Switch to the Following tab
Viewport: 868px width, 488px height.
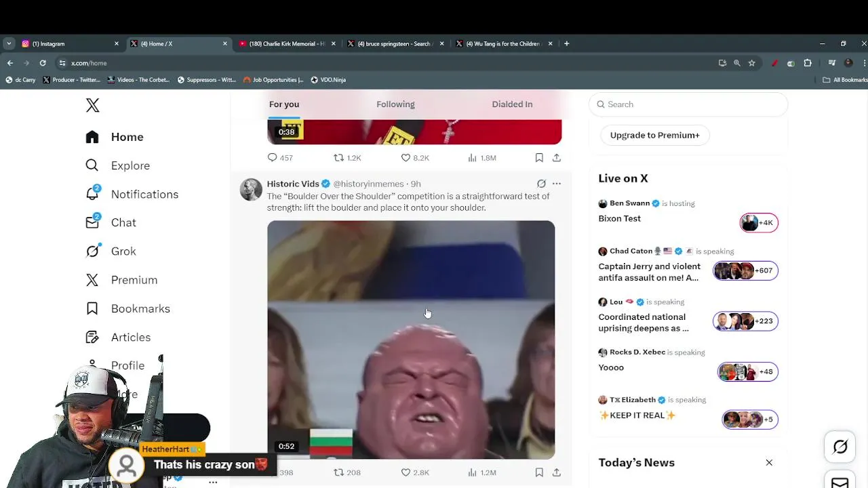click(x=395, y=104)
